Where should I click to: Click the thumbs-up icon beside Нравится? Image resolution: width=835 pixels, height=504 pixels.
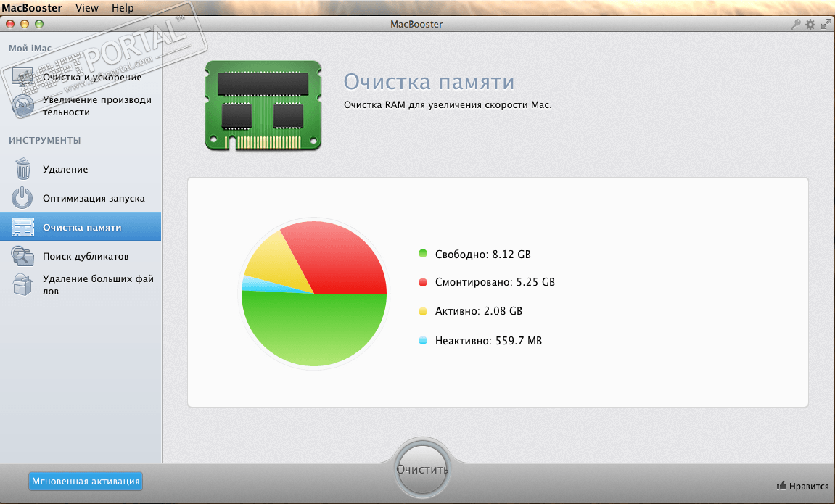(x=781, y=485)
